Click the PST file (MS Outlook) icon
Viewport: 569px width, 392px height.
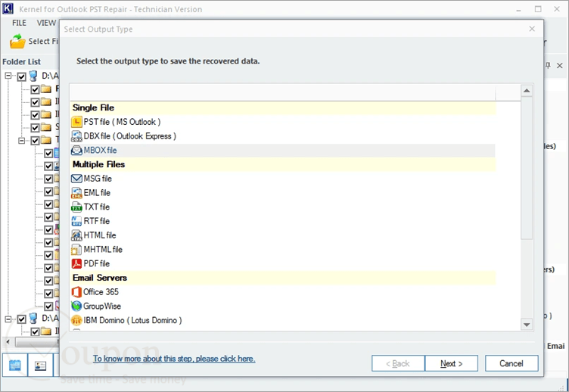coord(76,122)
